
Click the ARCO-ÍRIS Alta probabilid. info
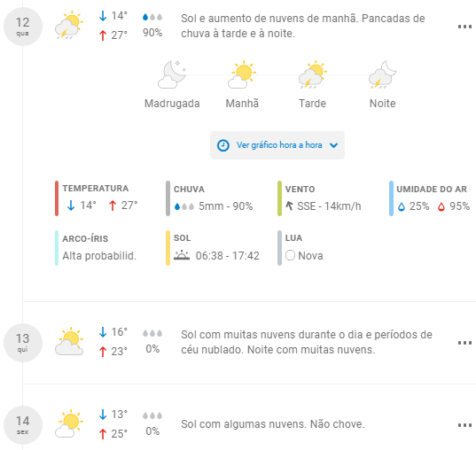click(99, 248)
